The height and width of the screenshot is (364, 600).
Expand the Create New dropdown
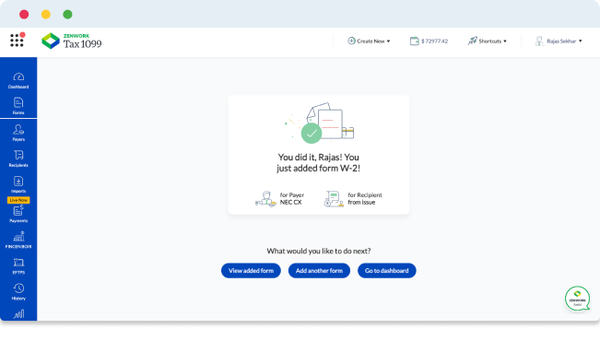369,41
